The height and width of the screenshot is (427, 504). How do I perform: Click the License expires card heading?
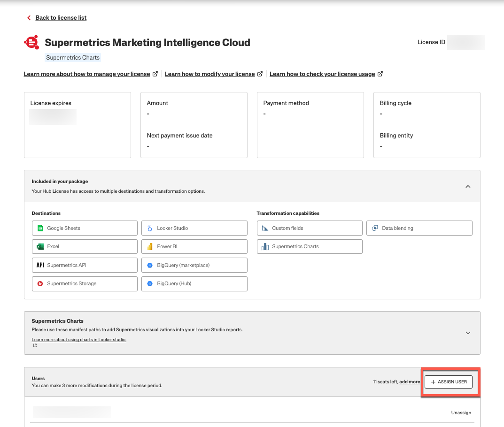(x=51, y=103)
